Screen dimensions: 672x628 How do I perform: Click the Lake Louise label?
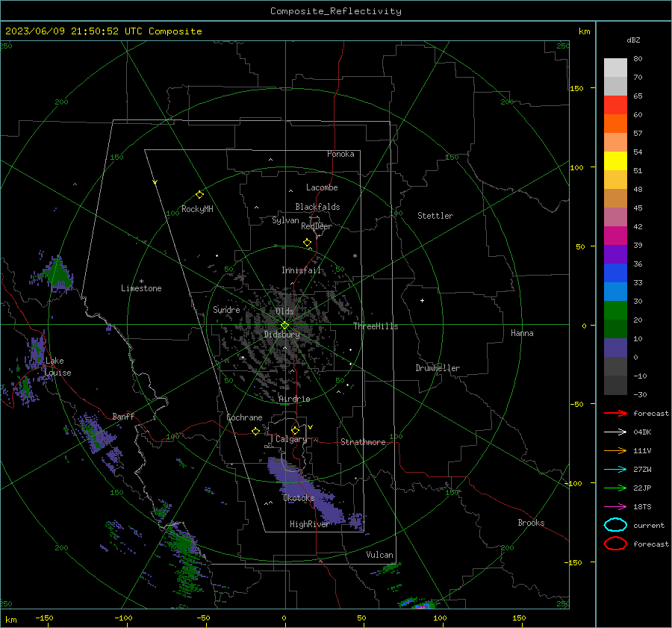[57, 367]
